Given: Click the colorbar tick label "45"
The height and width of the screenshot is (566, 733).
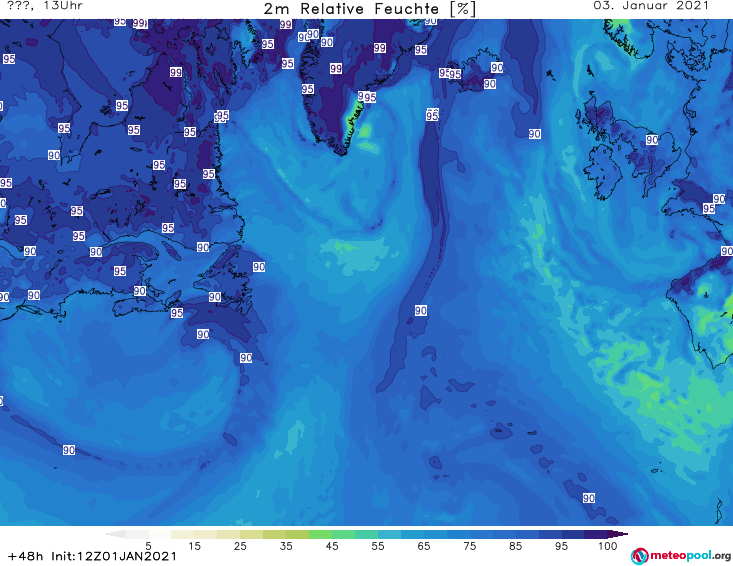Looking at the screenshot, I should click(x=332, y=546).
